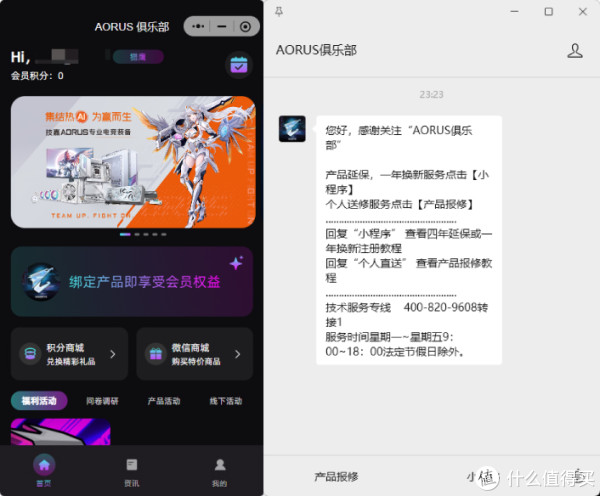Close the WeChat chat window
The height and width of the screenshot is (496, 600).
(x=583, y=12)
